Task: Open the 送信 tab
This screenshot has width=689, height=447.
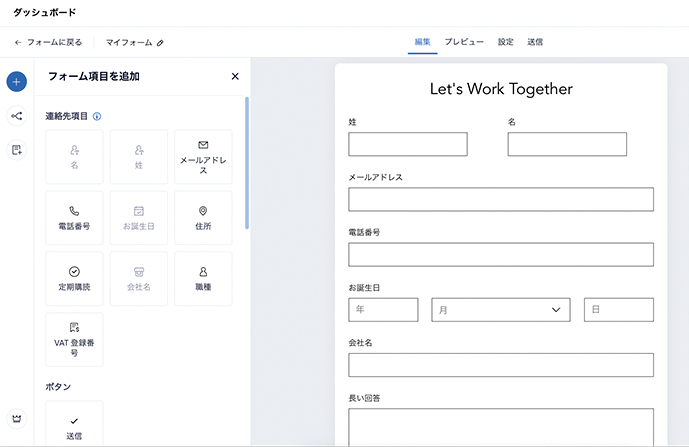Action: point(535,42)
